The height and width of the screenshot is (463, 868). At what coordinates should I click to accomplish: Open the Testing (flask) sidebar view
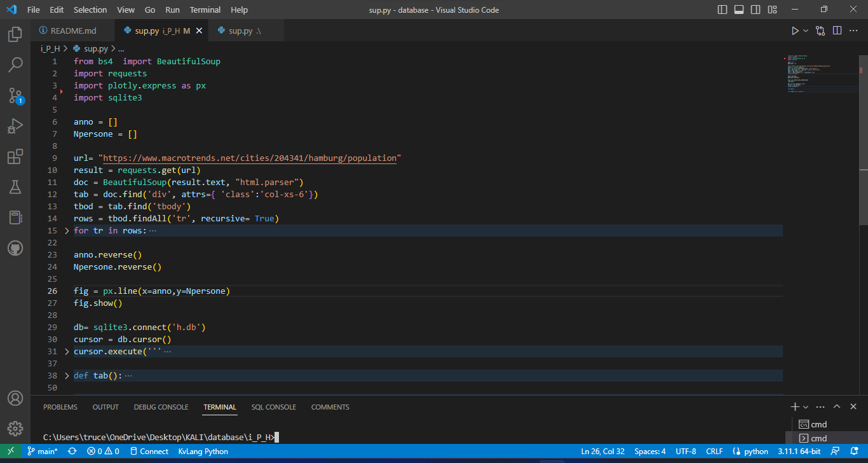pyautogui.click(x=15, y=187)
